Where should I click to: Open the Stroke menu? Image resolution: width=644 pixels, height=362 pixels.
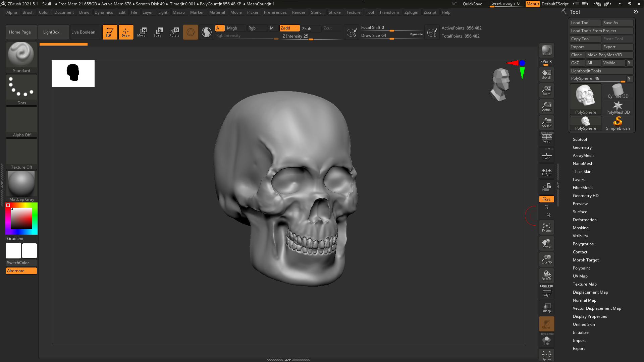click(334, 12)
